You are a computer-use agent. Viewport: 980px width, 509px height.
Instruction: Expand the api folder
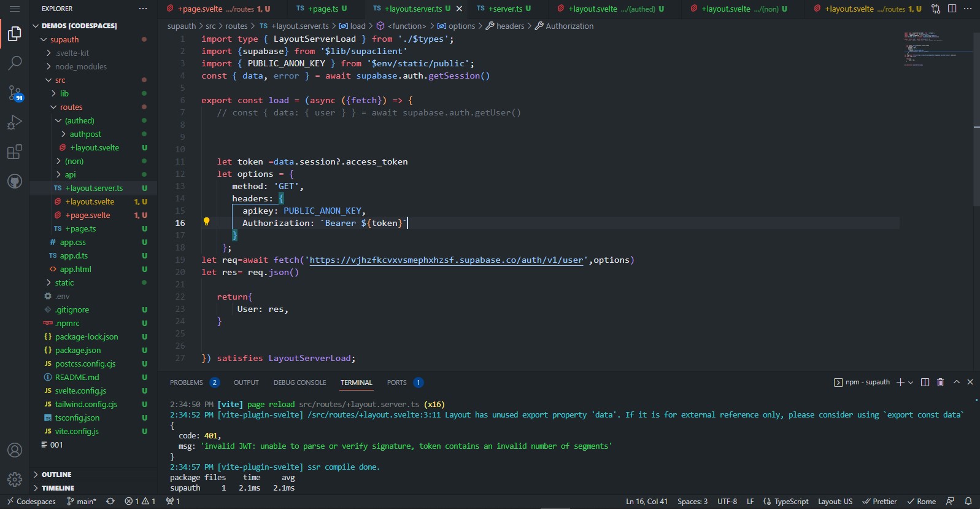93,174
